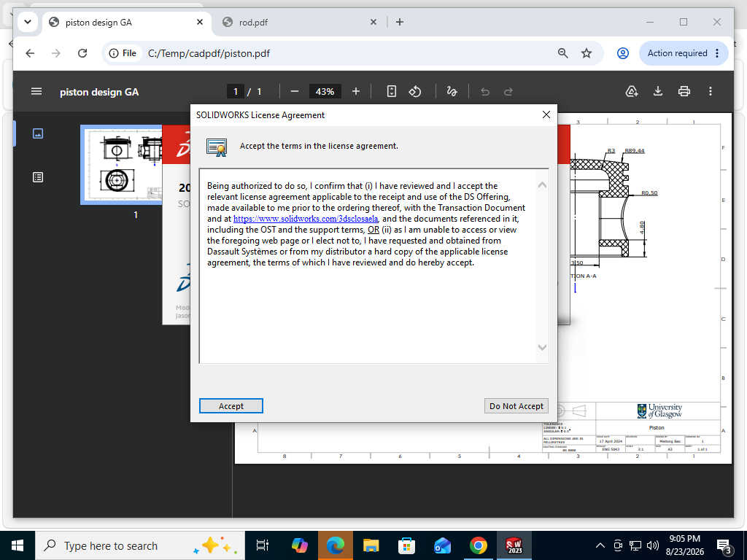This screenshot has height=560, width=747.
Task: Zoom in on the PDF
Action: (x=356, y=91)
